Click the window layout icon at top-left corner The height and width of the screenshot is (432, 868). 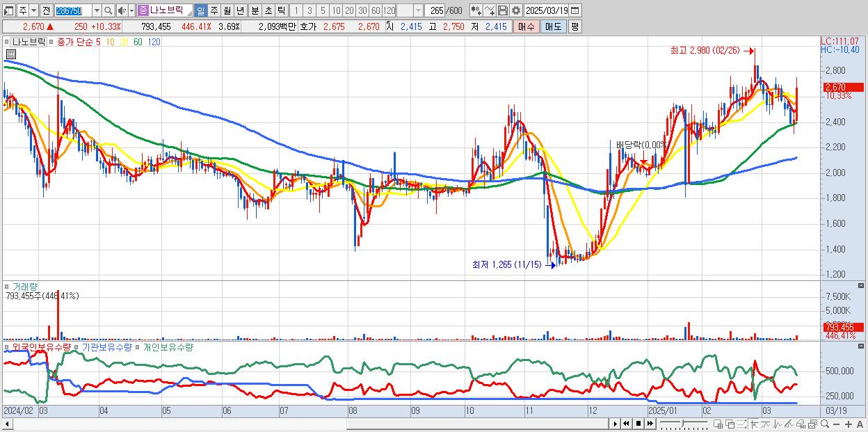click(x=8, y=10)
